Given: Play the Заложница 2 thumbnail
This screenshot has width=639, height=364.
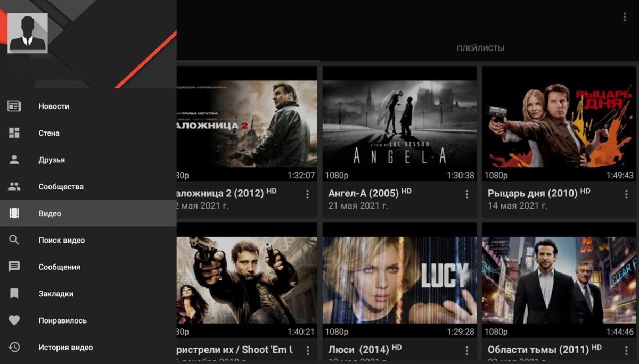Looking at the screenshot, I should (x=247, y=123).
